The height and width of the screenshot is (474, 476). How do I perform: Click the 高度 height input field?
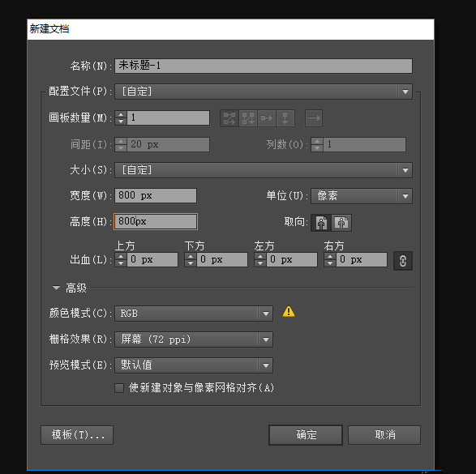(156, 221)
